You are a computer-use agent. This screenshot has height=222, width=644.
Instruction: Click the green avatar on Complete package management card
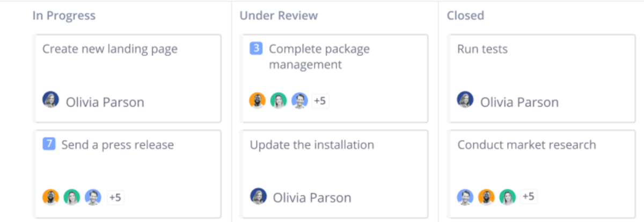pyautogui.click(x=279, y=101)
